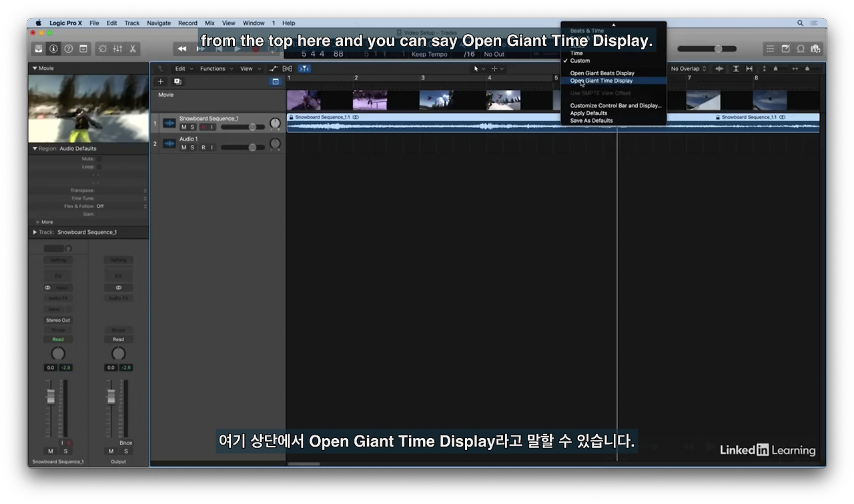This screenshot has height=504, width=854.
Task: Toggle input monitoring on Snowboard Sequence_1 track
Action: (212, 127)
